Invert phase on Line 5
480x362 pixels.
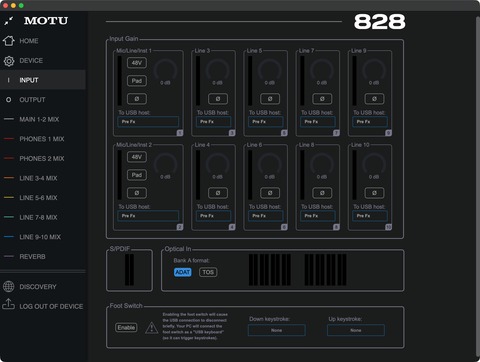(270, 99)
